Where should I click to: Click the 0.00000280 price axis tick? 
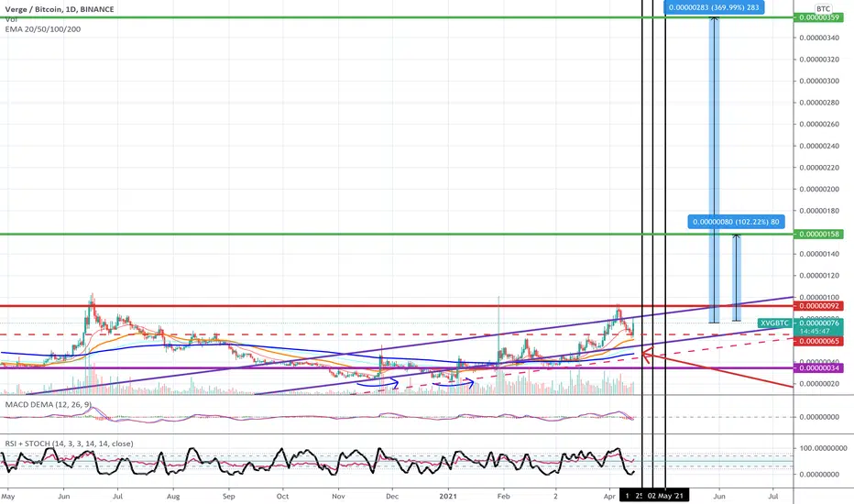pyautogui.click(x=819, y=103)
